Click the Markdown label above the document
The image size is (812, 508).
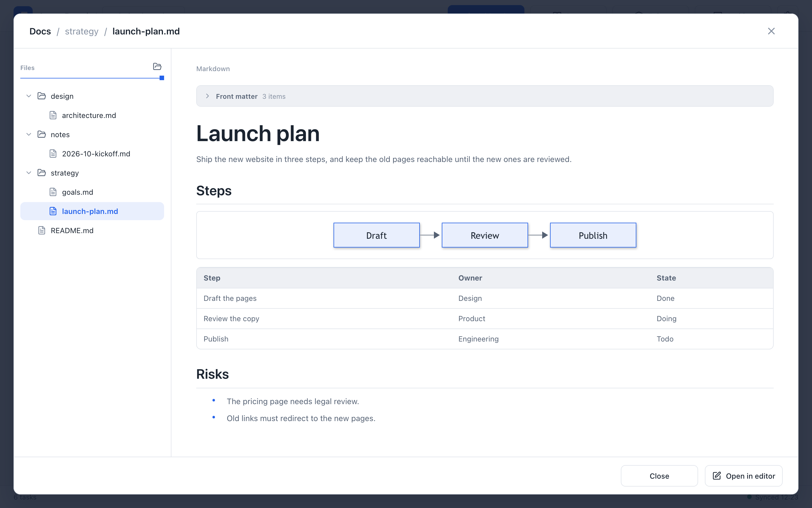213,69
